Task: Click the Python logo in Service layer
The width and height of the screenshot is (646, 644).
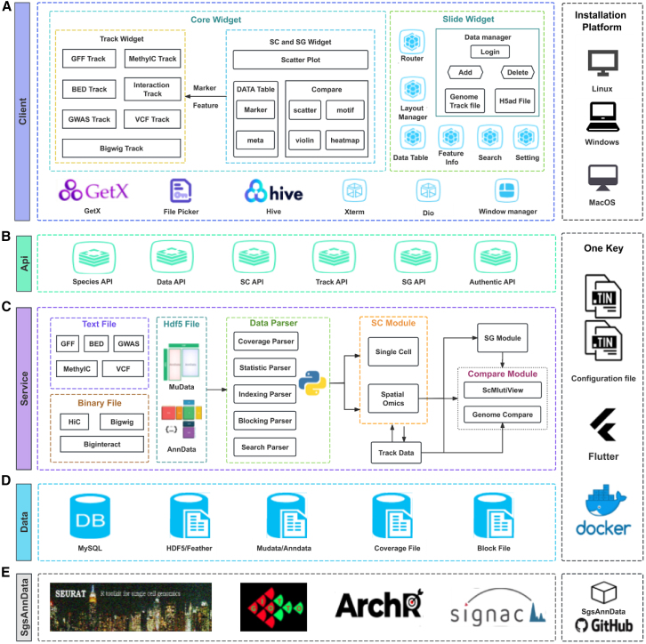Action: click(312, 383)
